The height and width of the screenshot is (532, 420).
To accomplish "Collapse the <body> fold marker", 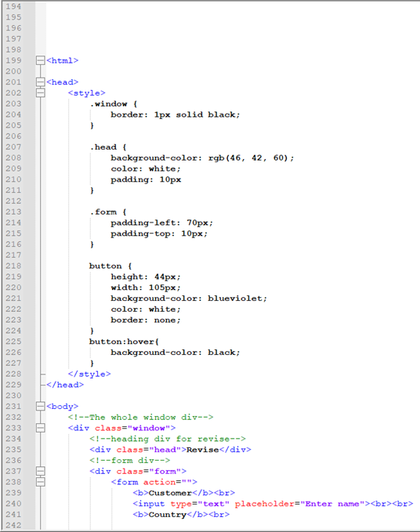I will pos(41,406).
